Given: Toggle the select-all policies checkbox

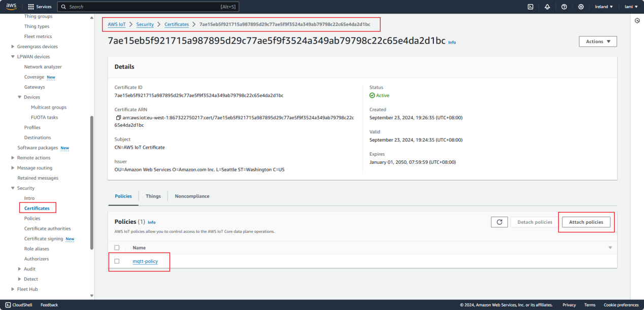Looking at the screenshot, I should [117, 248].
